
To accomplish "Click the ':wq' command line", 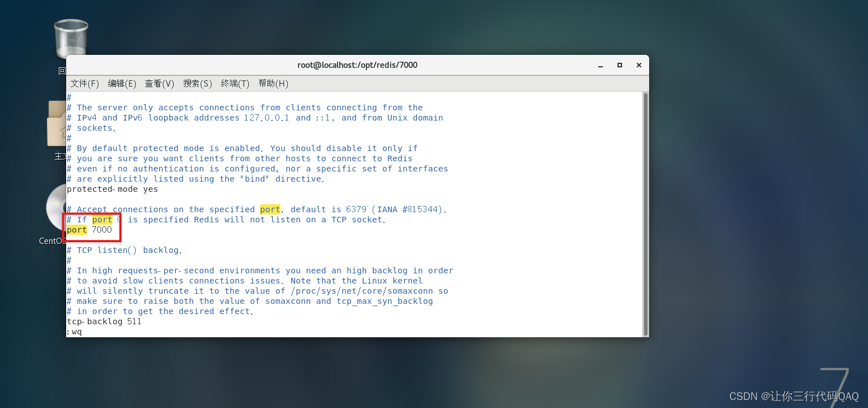I will coord(74,332).
